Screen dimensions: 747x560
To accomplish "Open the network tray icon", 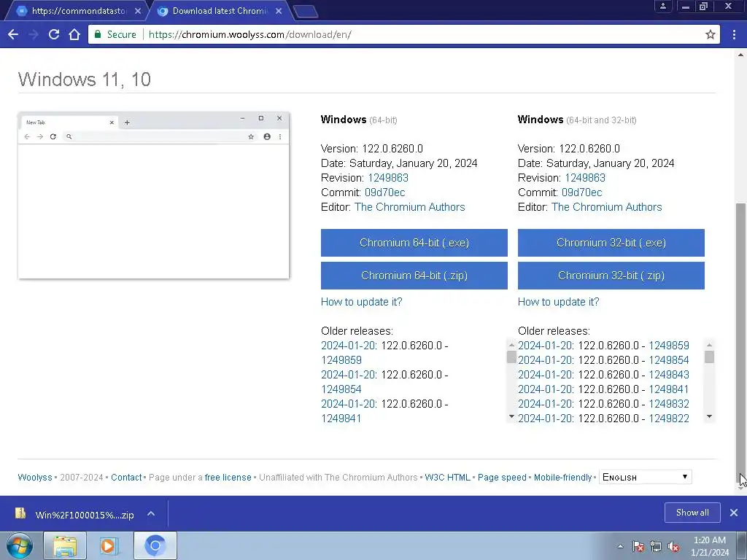I will pos(656,546).
